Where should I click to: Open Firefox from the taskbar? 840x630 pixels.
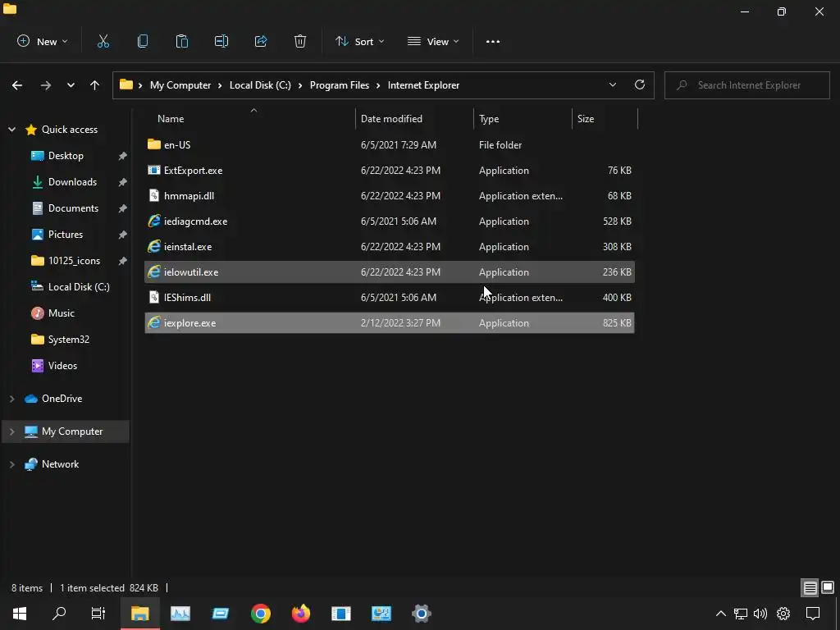(x=300, y=614)
